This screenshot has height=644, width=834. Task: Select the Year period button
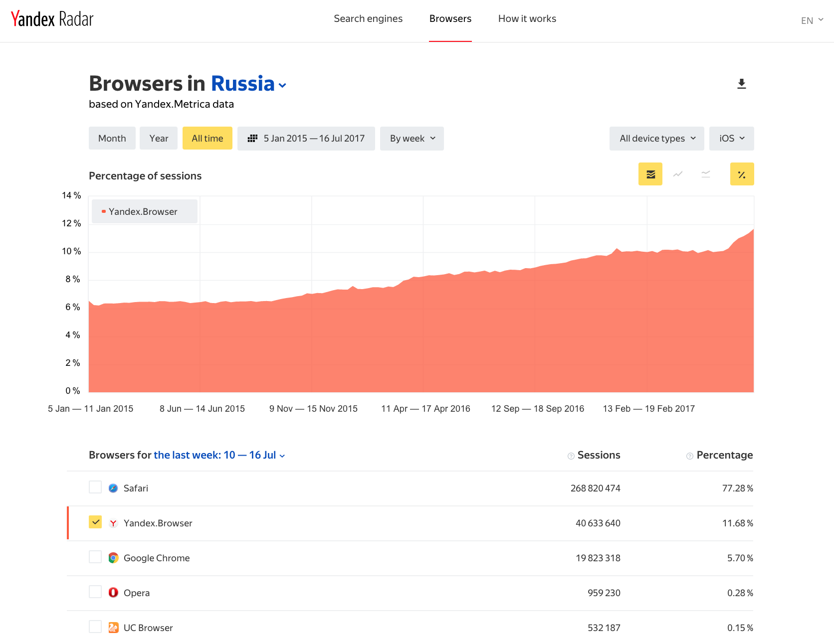point(159,139)
